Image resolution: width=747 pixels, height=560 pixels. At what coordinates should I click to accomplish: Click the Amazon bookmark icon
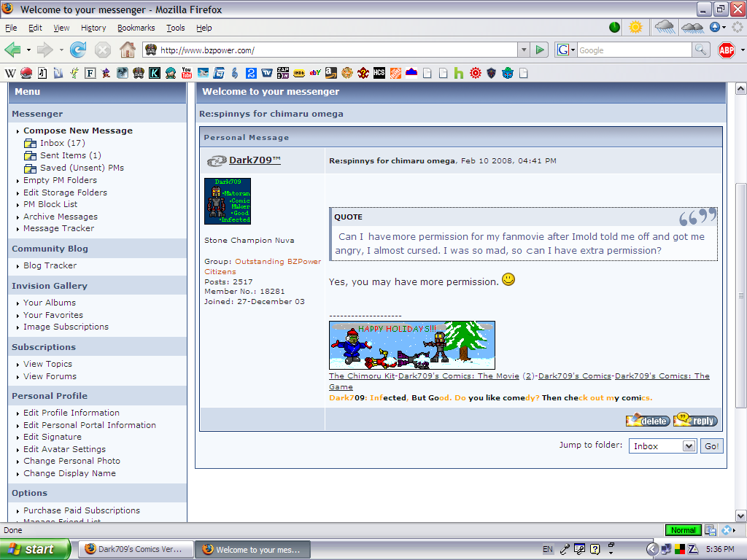coord(331,73)
